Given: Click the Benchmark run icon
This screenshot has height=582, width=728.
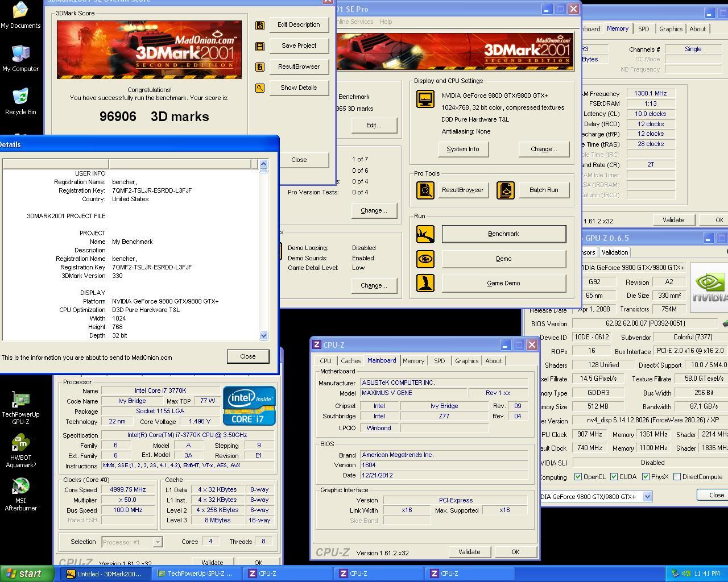Looking at the screenshot, I should [x=425, y=234].
